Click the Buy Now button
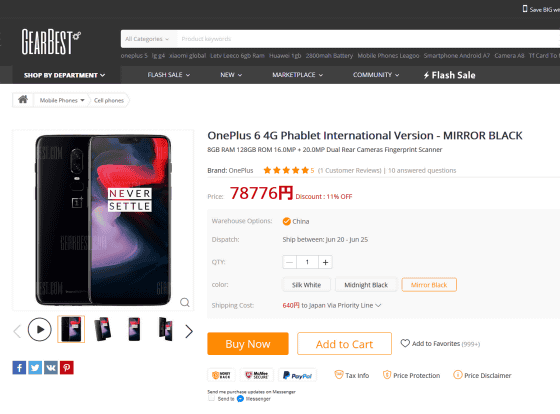The height and width of the screenshot is (414, 560). [248, 344]
